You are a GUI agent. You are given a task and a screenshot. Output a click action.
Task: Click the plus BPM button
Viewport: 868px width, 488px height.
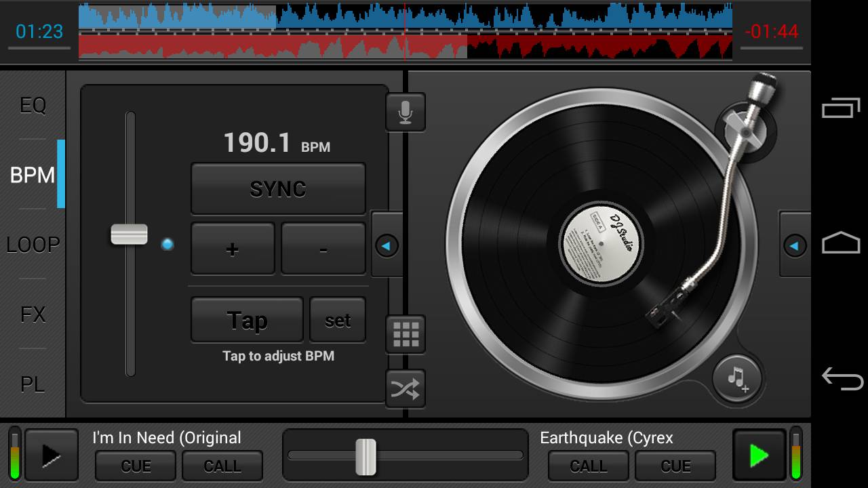[x=233, y=249]
